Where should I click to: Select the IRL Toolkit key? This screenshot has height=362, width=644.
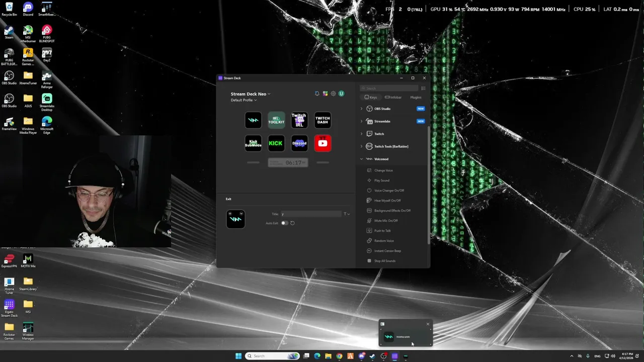pos(276,120)
